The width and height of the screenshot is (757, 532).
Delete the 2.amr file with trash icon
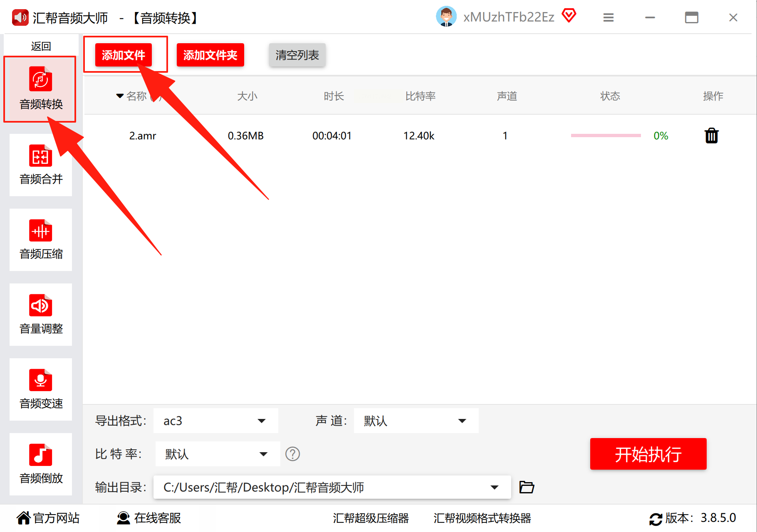pyautogui.click(x=712, y=136)
